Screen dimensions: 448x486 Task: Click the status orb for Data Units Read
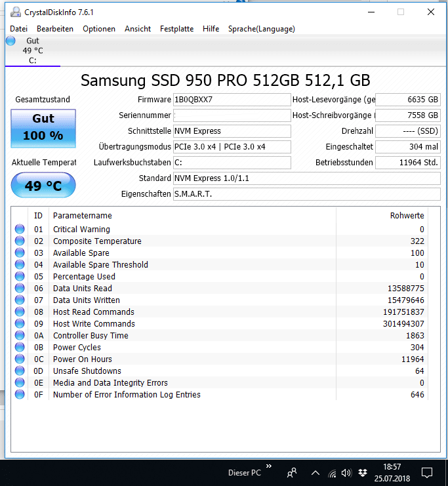pyautogui.click(x=20, y=288)
